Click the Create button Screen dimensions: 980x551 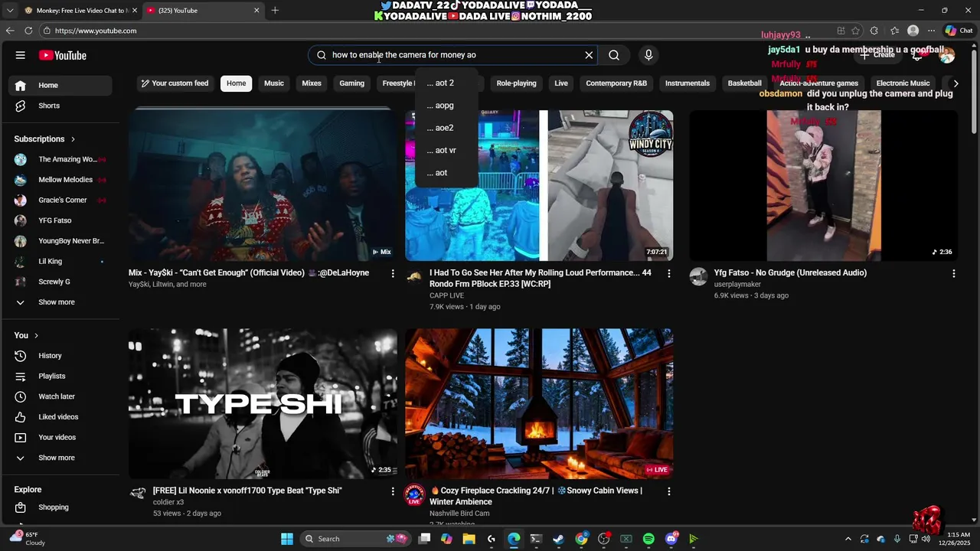point(877,55)
